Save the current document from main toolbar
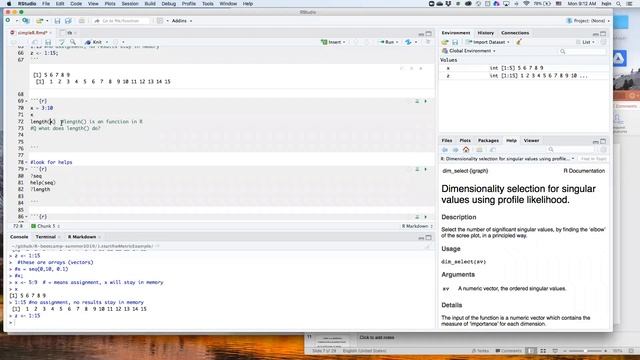Image resolution: width=640 pixels, height=360 pixels. point(57,20)
